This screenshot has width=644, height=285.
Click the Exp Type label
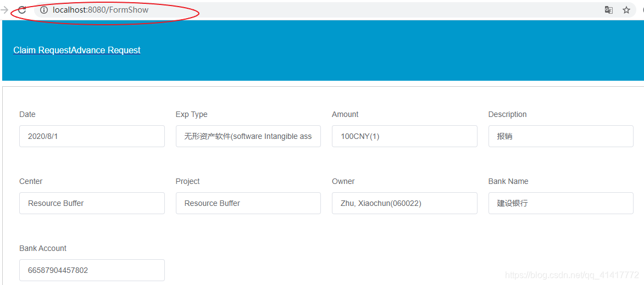[x=191, y=115]
